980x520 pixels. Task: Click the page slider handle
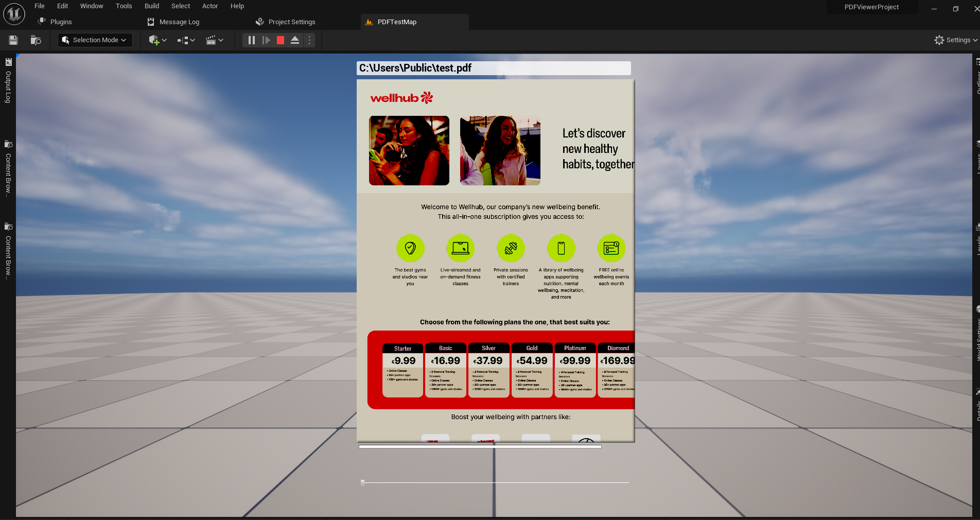pyautogui.click(x=363, y=482)
